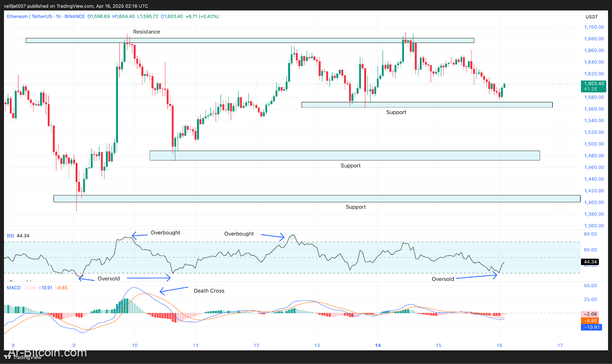Click the orange −8.85 MACD axis tag
The image size is (612, 364).
(590, 321)
